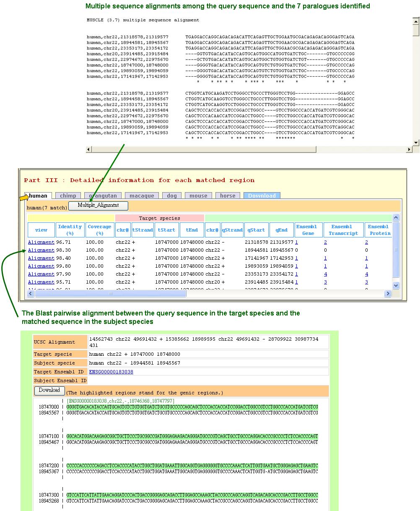Open the dog species tab
Image resolution: width=420 pixels, height=511 pixels.
click(172, 196)
